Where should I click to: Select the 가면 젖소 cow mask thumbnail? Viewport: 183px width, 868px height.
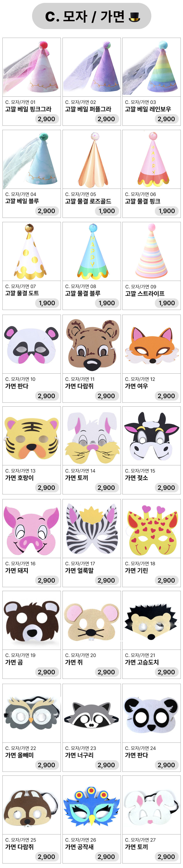[x=151, y=436]
